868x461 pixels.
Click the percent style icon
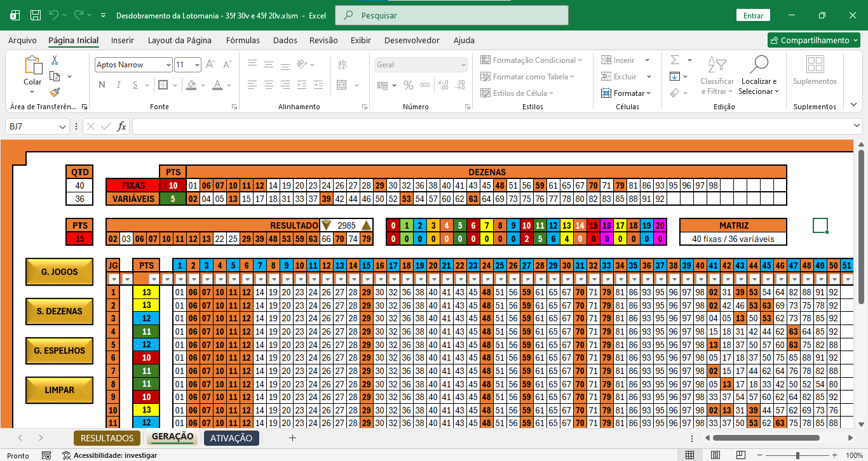409,85
